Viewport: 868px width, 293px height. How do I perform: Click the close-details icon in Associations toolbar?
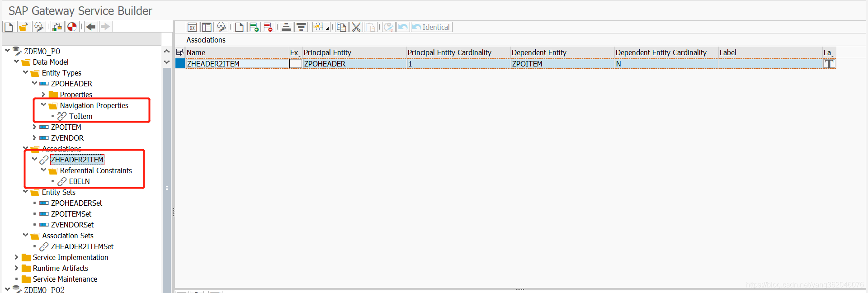[192, 28]
